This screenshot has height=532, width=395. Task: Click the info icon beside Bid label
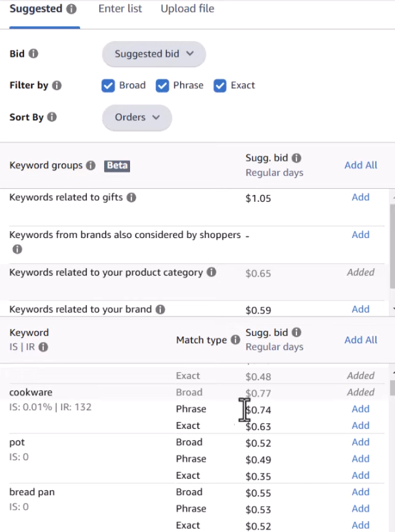pos(34,53)
